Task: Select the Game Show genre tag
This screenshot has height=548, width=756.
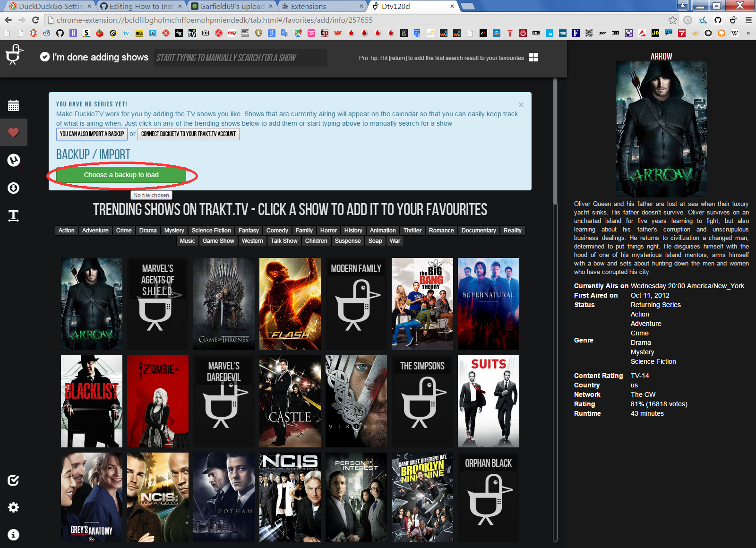Action: coord(218,241)
